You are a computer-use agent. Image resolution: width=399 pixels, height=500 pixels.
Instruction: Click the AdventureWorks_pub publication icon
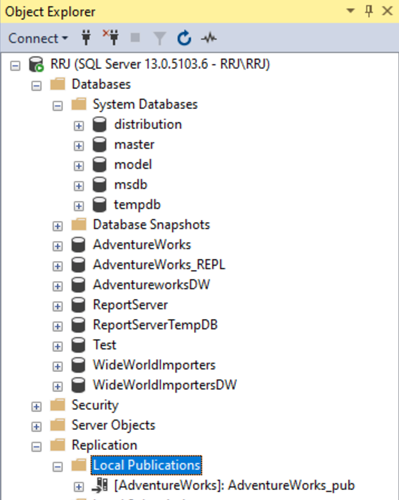tap(100, 485)
